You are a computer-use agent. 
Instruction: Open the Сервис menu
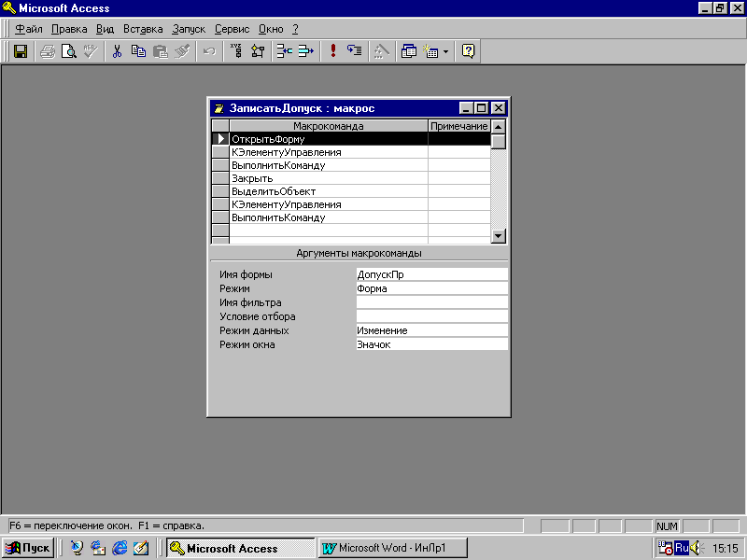coord(232,29)
